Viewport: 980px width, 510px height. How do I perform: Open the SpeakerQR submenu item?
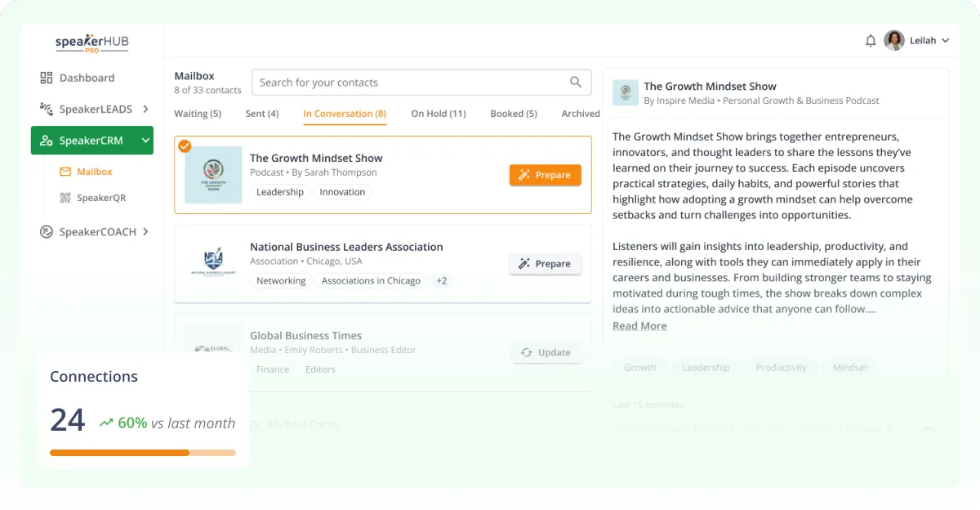(x=101, y=198)
